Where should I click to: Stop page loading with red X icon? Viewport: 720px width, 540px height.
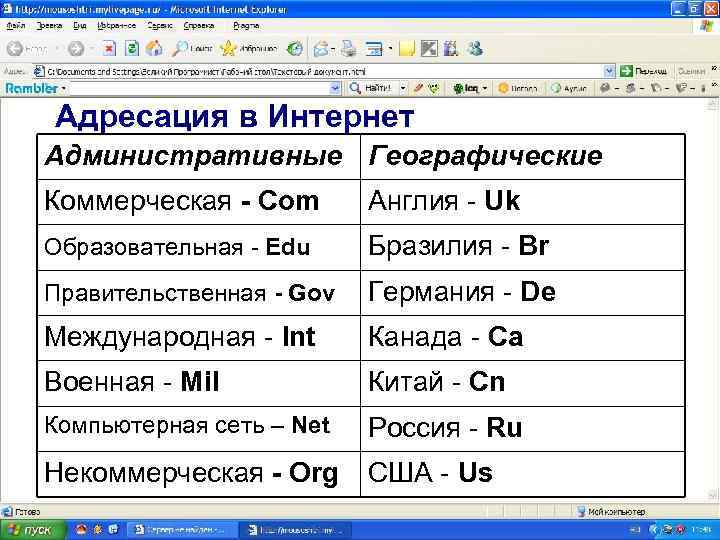point(109,48)
